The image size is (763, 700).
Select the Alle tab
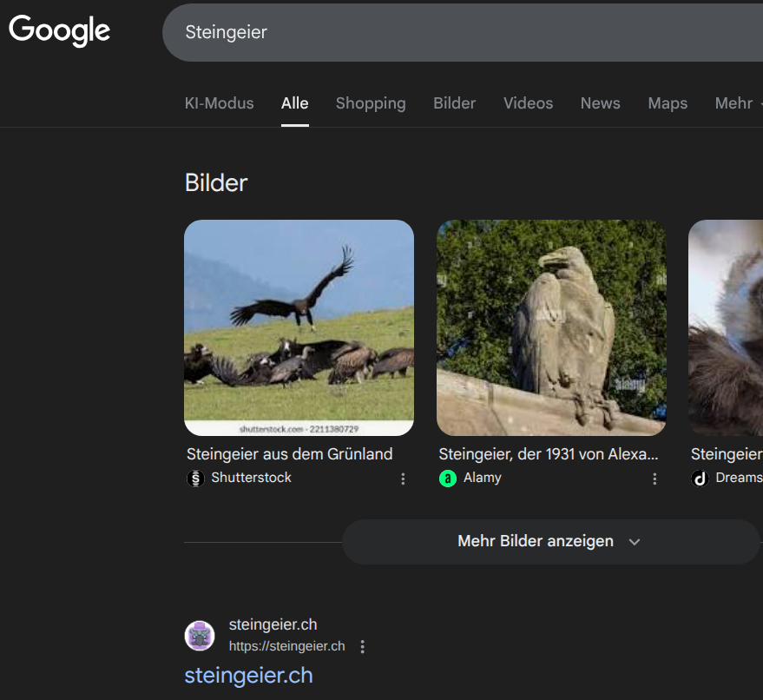(295, 103)
